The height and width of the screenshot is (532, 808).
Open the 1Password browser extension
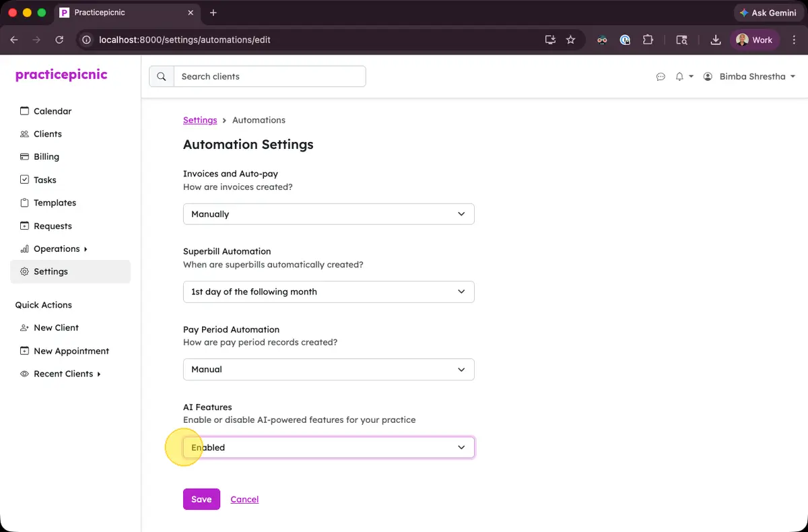[x=625, y=40]
